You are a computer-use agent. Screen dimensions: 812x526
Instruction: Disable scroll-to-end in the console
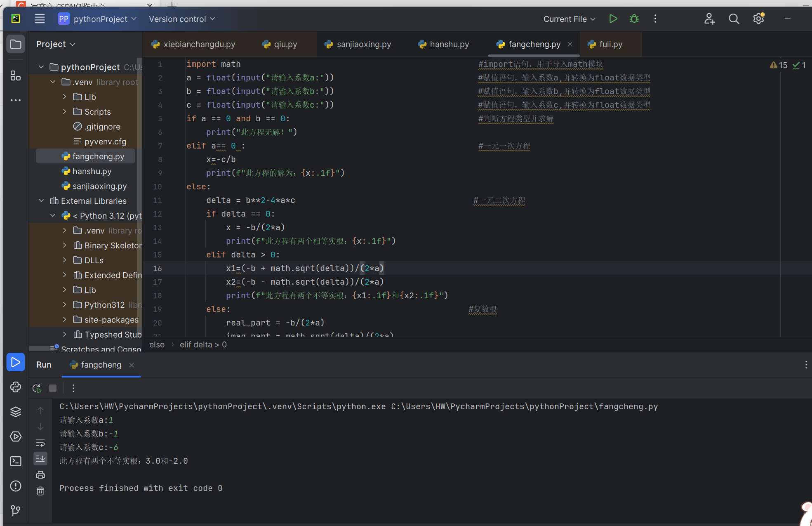(40, 458)
